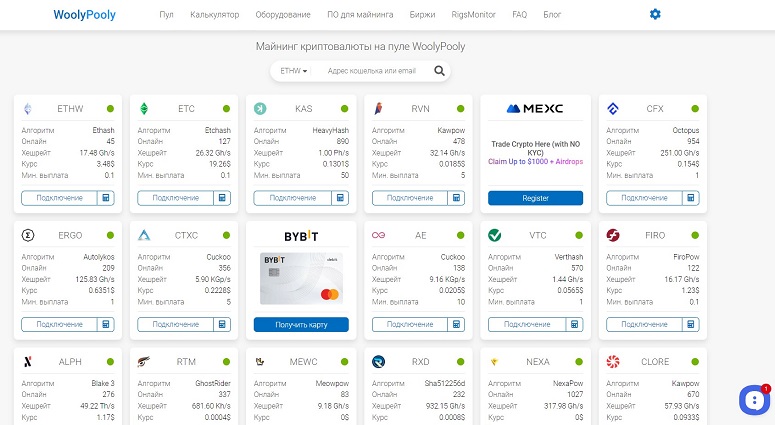
Task: Open the Пул menu item
Action: [167, 15]
